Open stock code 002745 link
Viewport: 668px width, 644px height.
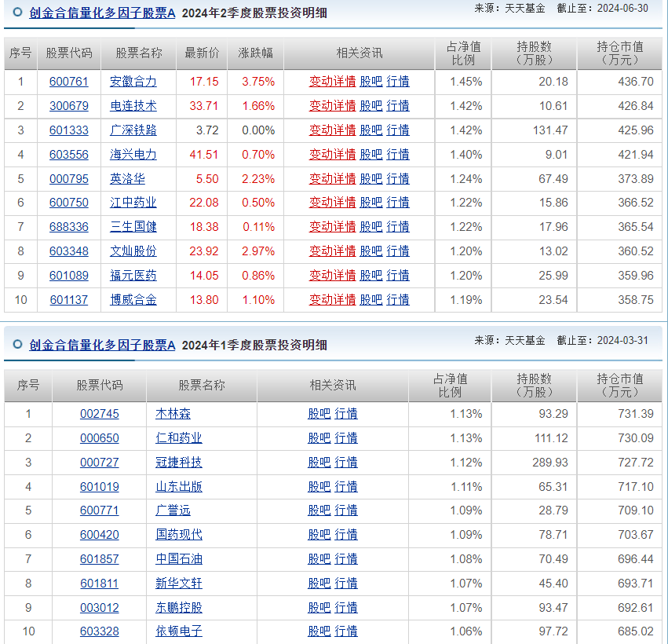(100, 414)
